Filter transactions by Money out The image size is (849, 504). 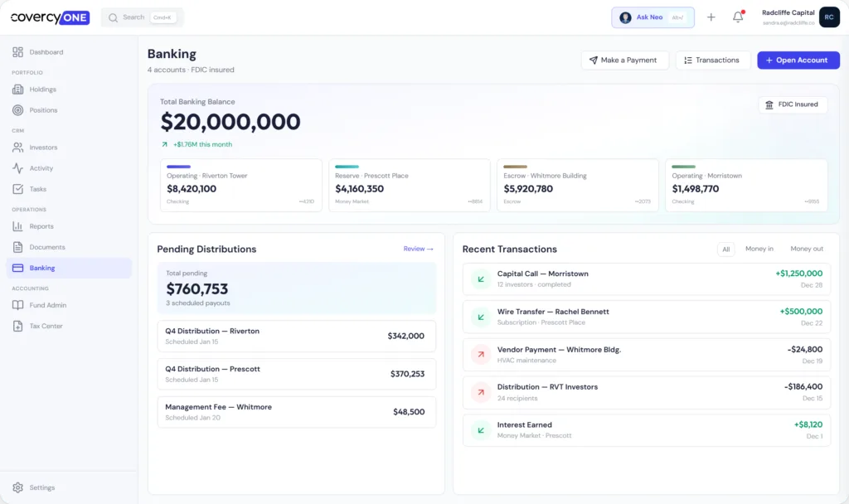pyautogui.click(x=807, y=249)
